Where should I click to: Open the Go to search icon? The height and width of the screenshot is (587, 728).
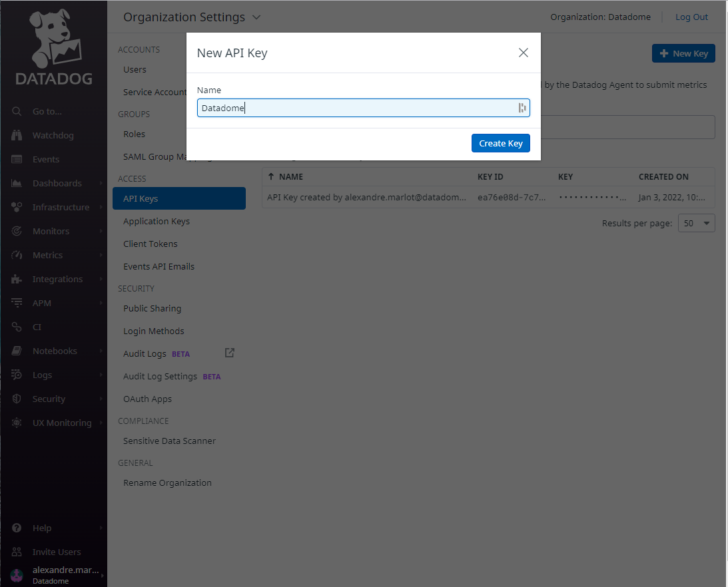point(17,111)
